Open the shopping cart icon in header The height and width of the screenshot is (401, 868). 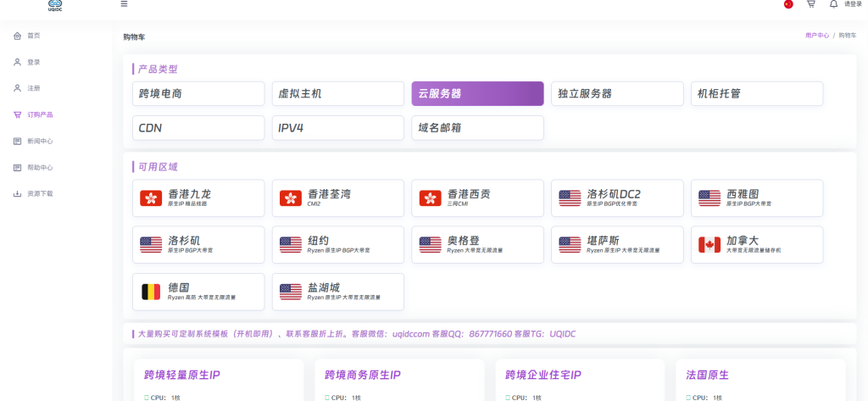click(811, 4)
